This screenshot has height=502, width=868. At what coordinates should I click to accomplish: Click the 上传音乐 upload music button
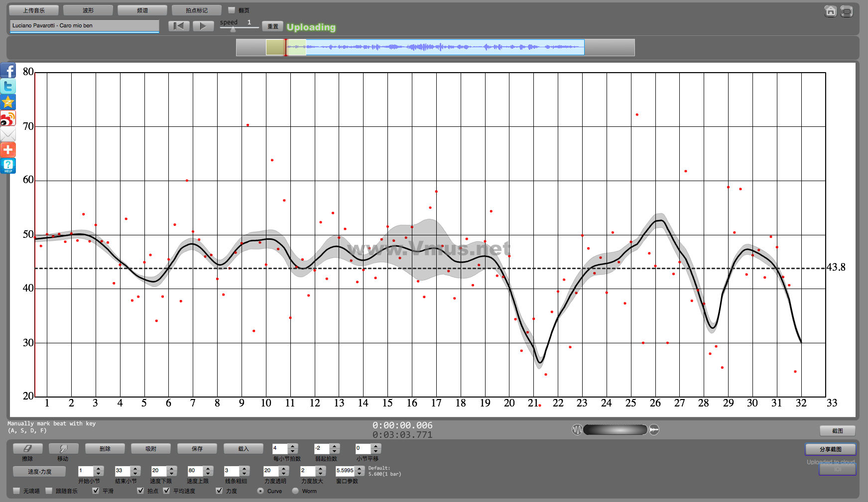34,10
